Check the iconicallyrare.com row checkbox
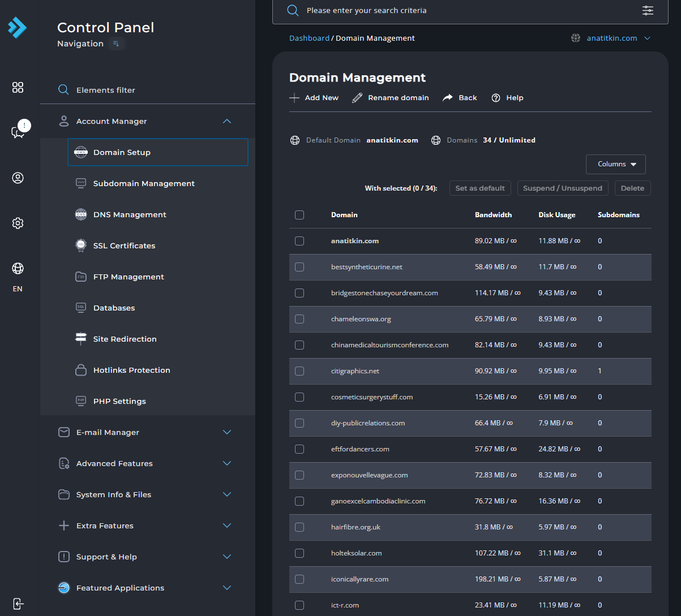Viewport: 681px width, 616px height. tap(299, 579)
